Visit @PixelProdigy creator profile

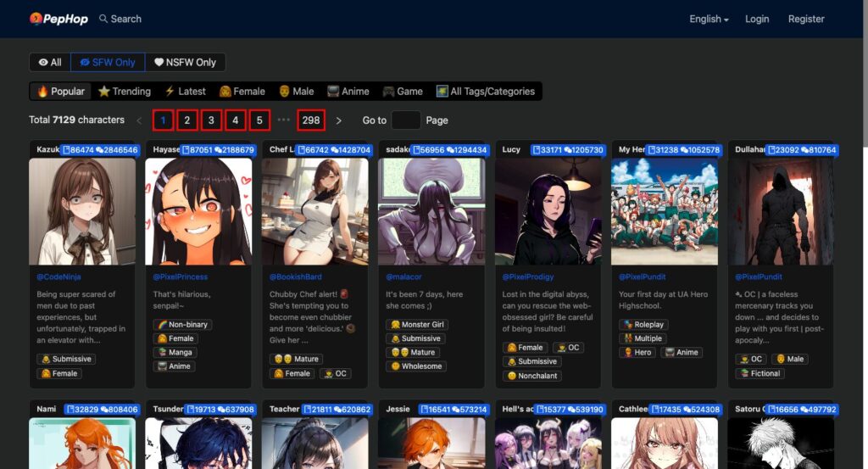528,276
